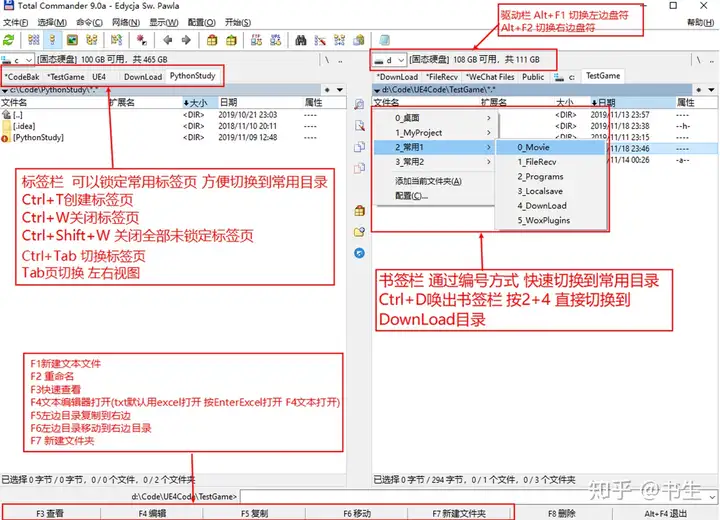Screen dimensions: 720x520
Task: Show directory tree view toolbar icon
Action: [92, 40]
